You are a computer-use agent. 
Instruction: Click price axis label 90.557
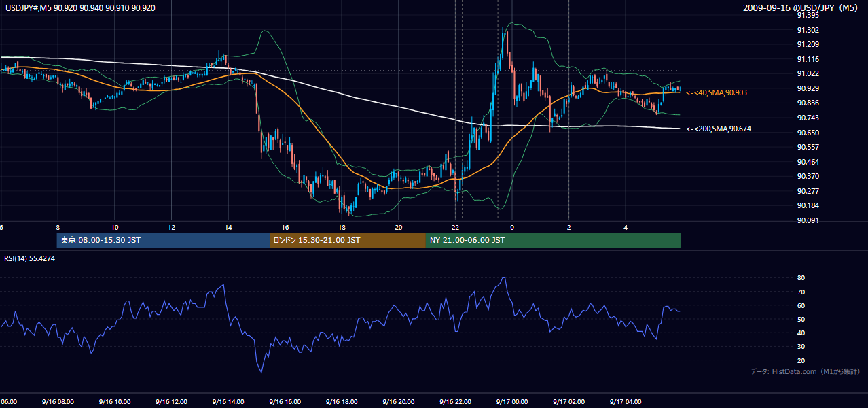coord(808,147)
